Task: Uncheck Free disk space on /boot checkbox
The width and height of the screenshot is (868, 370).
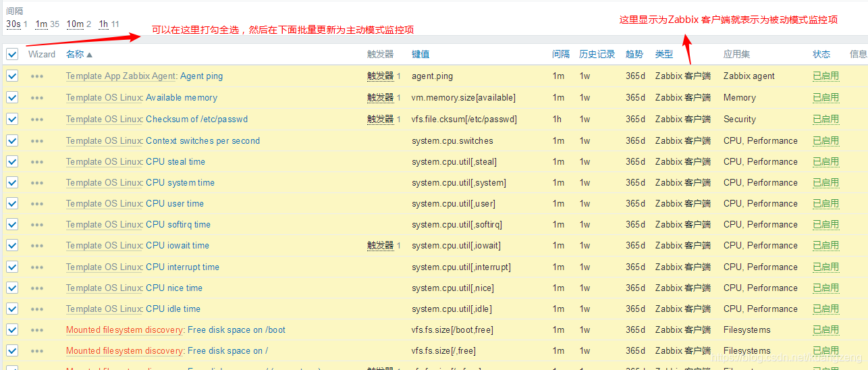Action: tap(12, 330)
